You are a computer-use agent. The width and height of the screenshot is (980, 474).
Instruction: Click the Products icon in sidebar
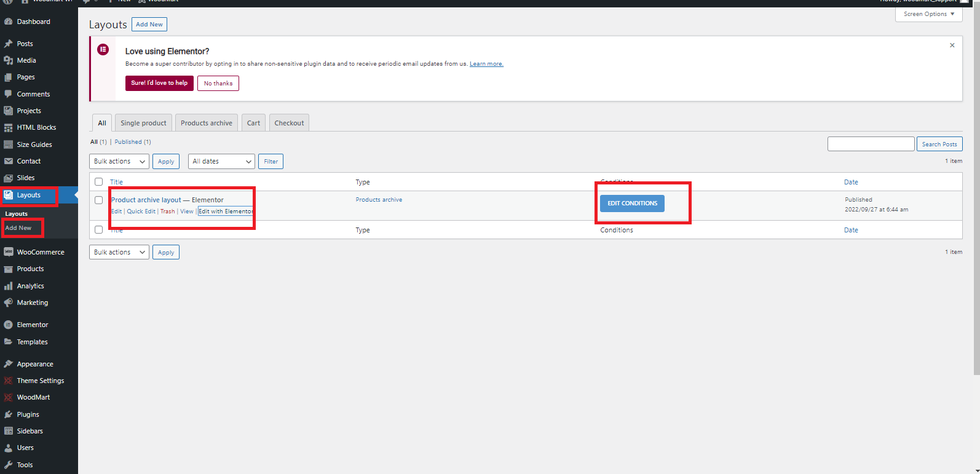[x=9, y=269]
